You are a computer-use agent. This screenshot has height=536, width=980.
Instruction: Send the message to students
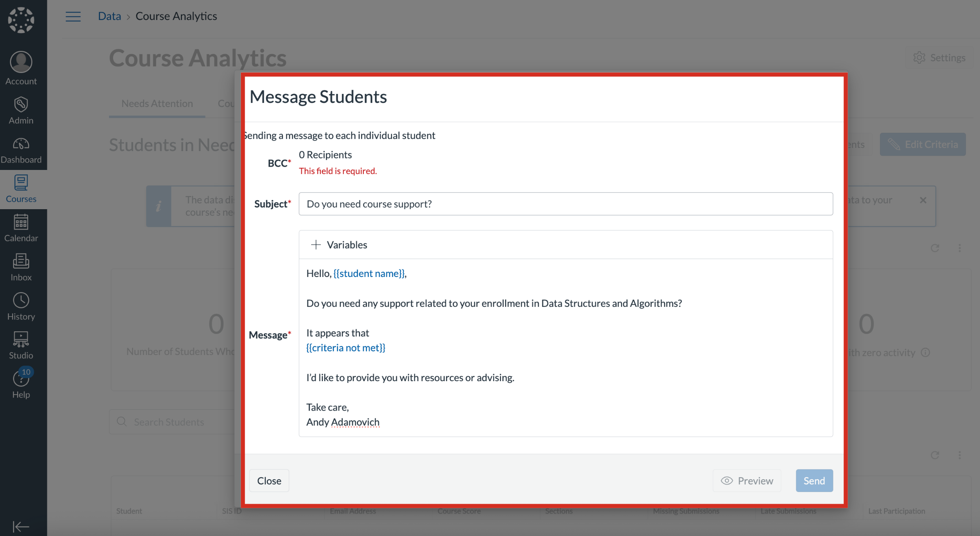pyautogui.click(x=814, y=480)
